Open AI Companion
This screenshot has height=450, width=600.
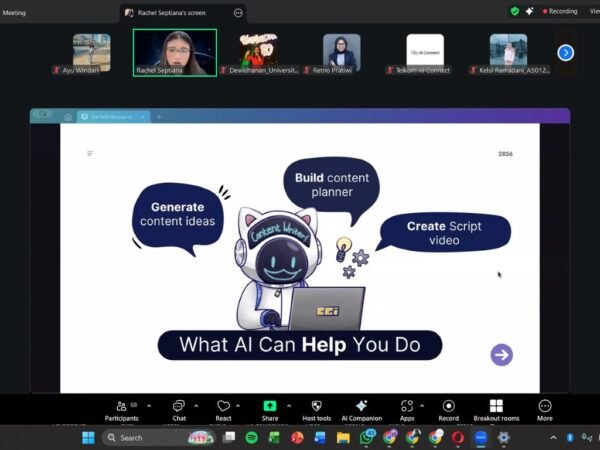(362, 411)
